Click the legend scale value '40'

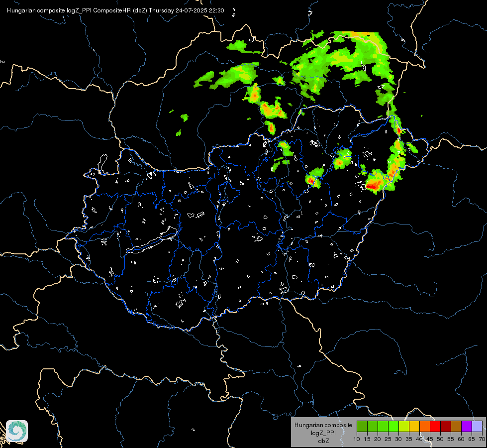[419, 440]
